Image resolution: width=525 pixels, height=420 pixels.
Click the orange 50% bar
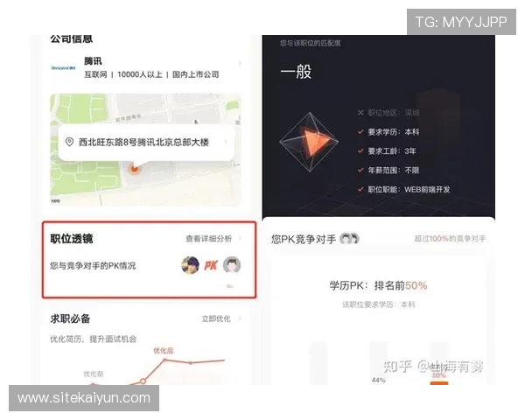(x=439, y=383)
